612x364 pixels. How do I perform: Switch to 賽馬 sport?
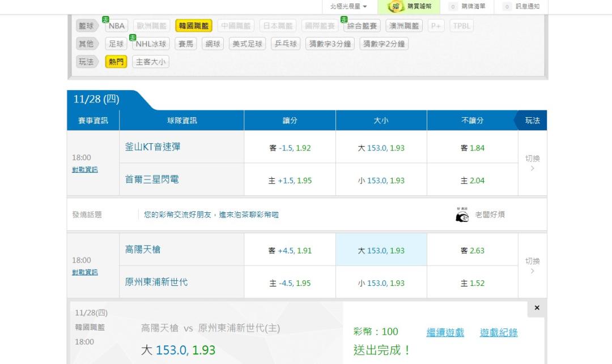186,44
